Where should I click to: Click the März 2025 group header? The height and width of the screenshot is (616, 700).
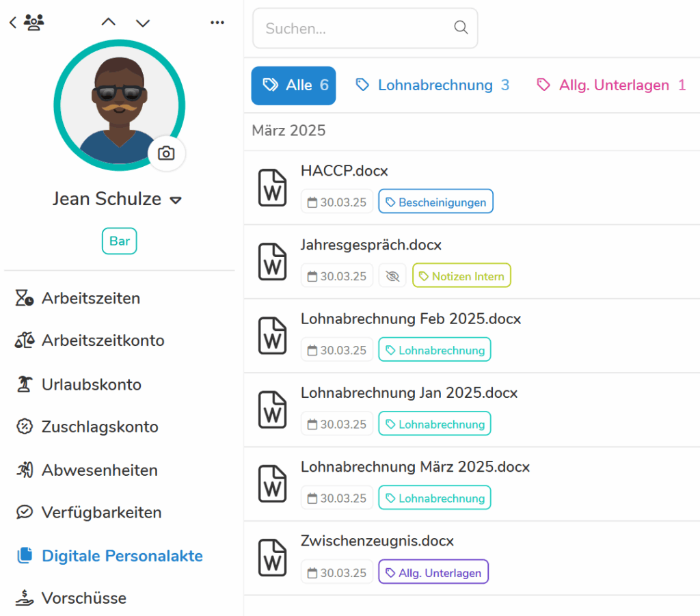289,131
